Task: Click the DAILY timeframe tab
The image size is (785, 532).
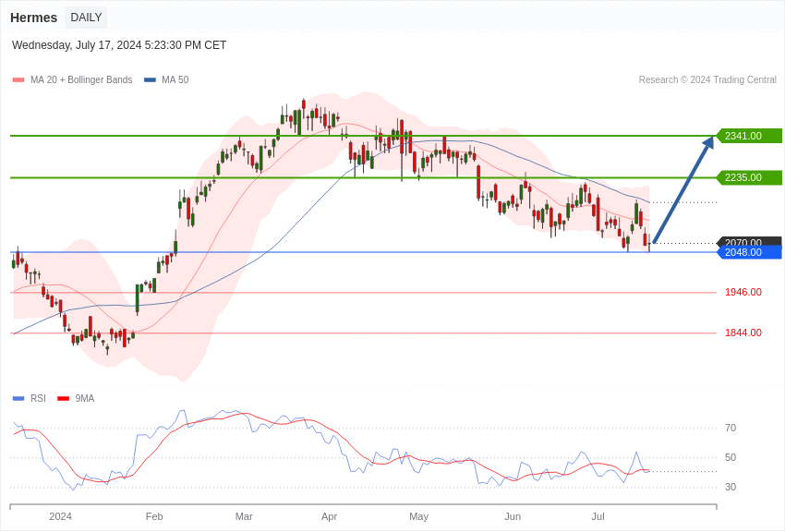Action: [86, 18]
